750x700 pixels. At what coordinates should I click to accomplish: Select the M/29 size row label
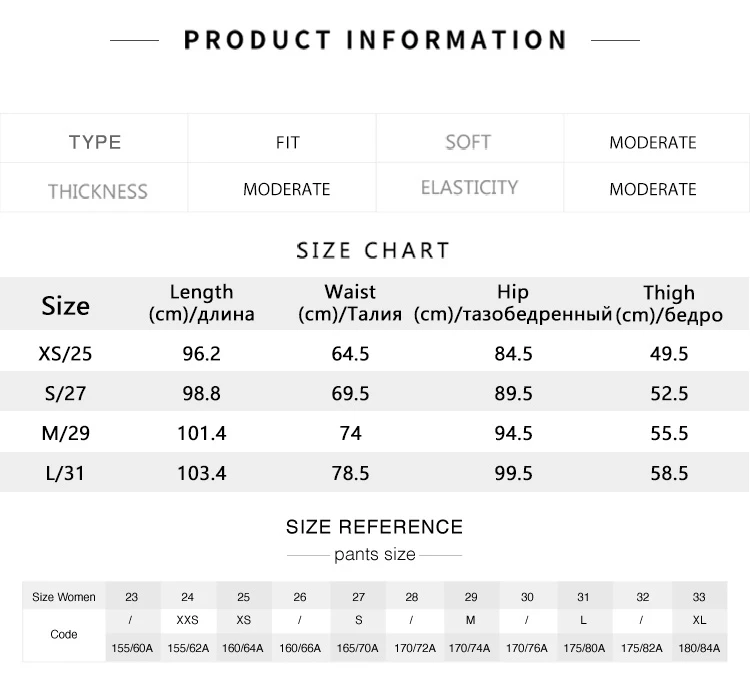pos(66,433)
